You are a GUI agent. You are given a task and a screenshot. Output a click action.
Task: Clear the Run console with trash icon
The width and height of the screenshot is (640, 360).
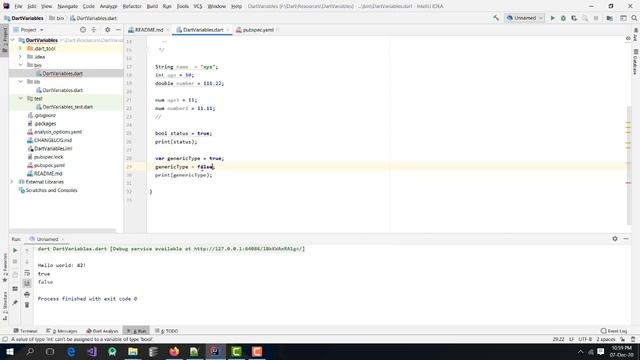[27, 305]
